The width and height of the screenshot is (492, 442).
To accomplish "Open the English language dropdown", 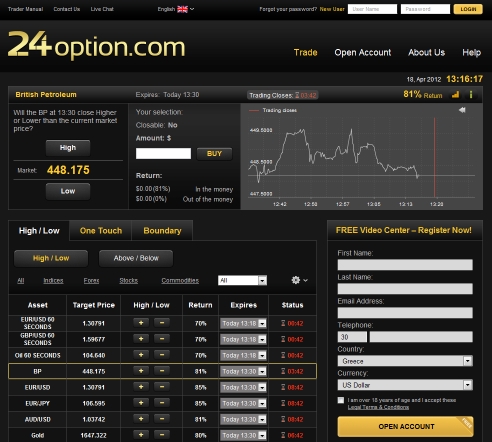I will coord(176,9).
